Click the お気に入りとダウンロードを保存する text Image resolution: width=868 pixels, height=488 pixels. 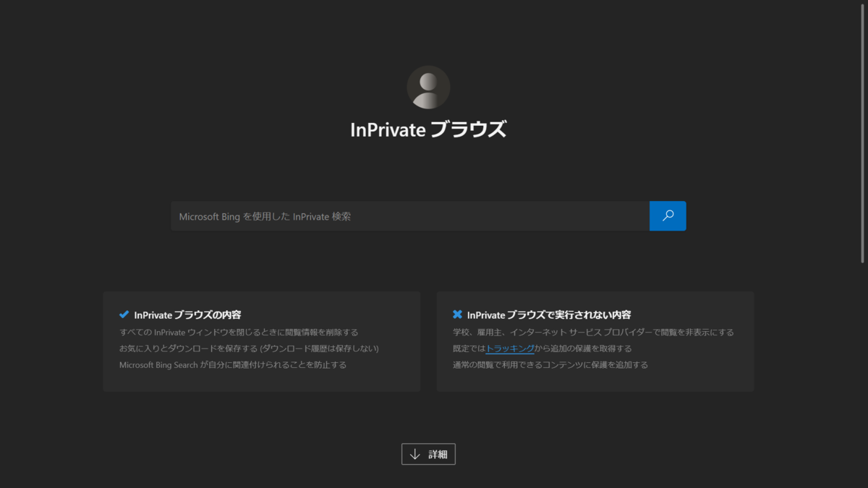pos(248,348)
